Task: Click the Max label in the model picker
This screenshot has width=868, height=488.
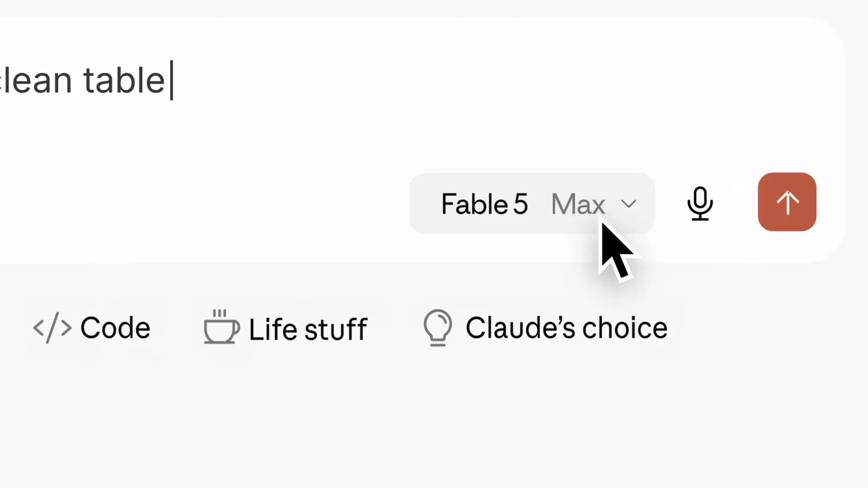Action: point(577,205)
